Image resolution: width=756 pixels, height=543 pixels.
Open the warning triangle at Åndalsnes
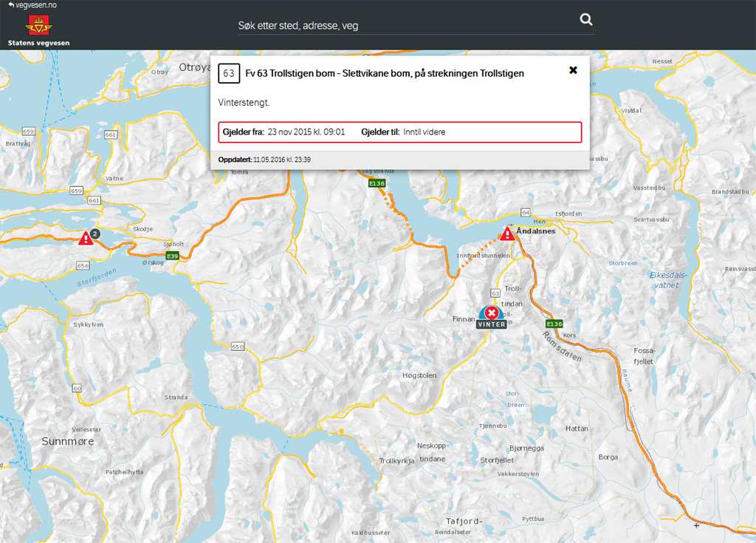(x=507, y=234)
